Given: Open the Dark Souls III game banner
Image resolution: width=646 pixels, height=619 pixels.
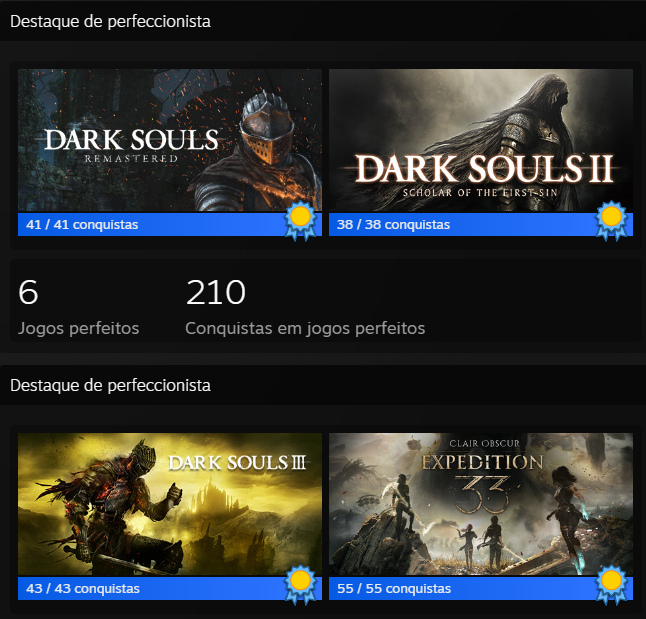Looking at the screenshot, I should (170, 504).
